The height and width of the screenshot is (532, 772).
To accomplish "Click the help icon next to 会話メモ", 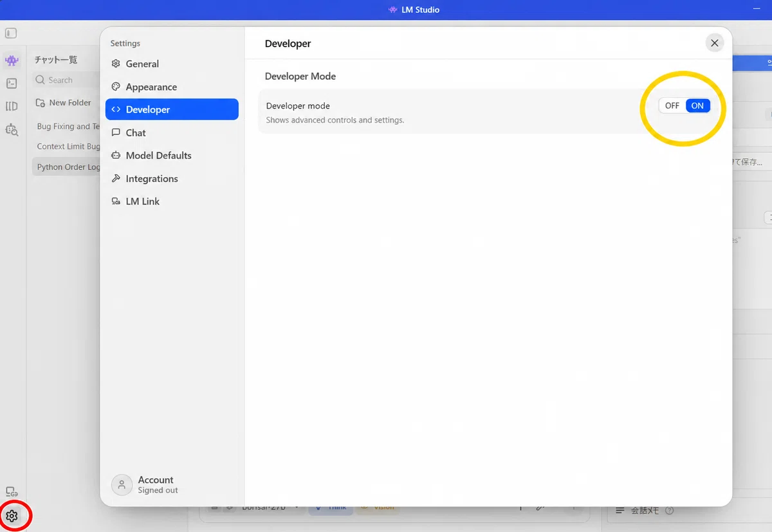I will click(x=669, y=511).
